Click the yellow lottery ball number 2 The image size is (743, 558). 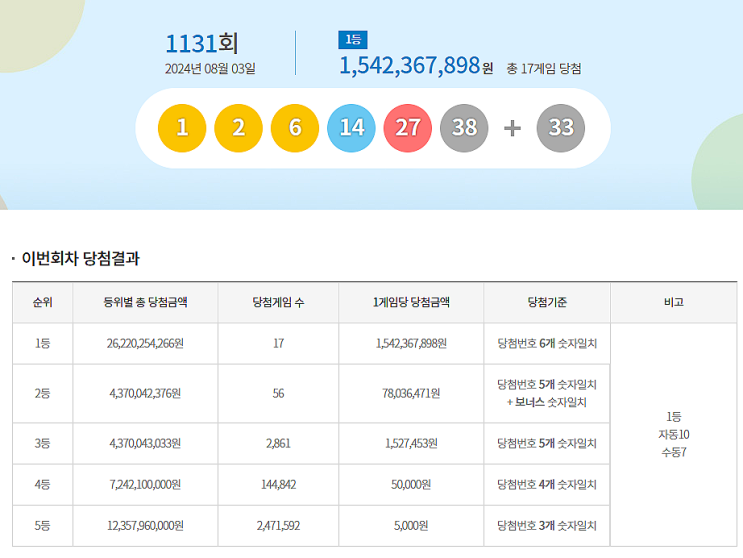[238, 128]
